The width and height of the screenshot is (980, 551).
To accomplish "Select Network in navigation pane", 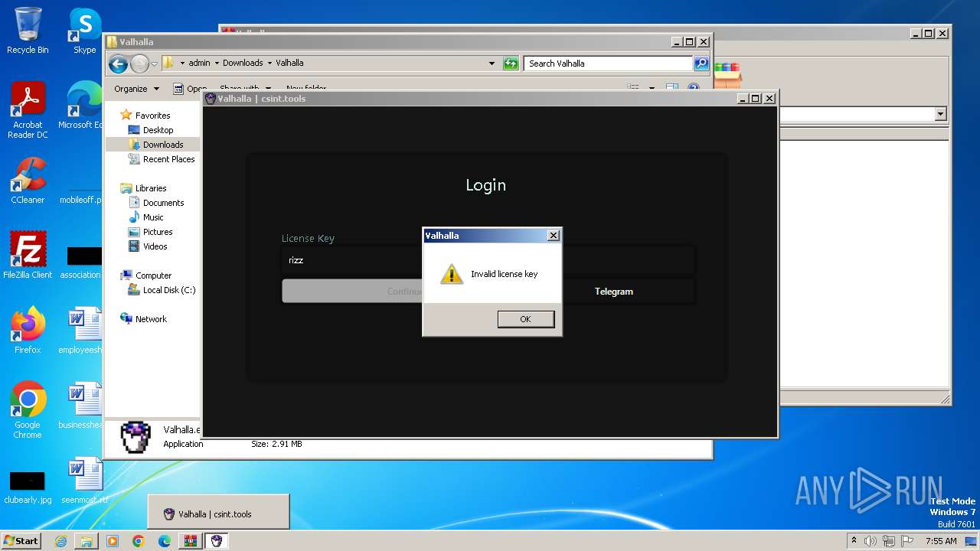I will 151,319.
